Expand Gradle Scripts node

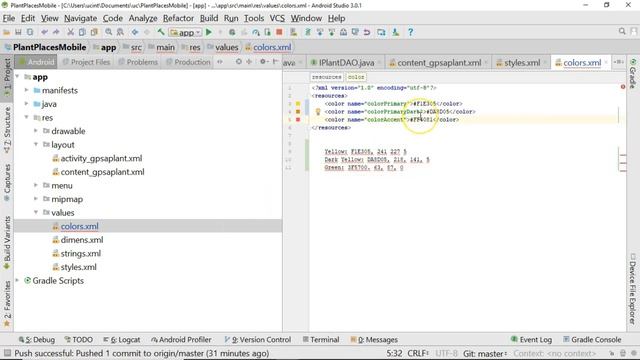click(18, 280)
